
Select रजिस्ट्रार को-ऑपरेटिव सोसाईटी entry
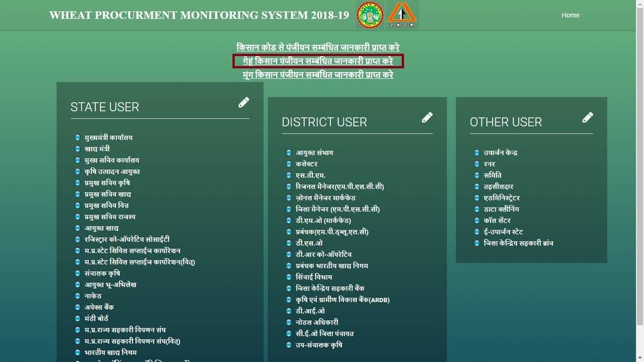click(127, 239)
